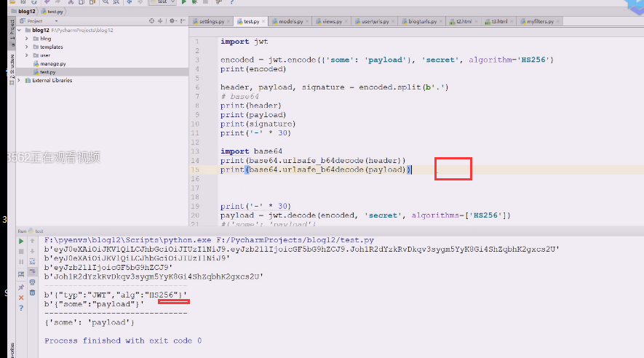
Task: Select the test tab in Run panel
Action: tap(36, 231)
